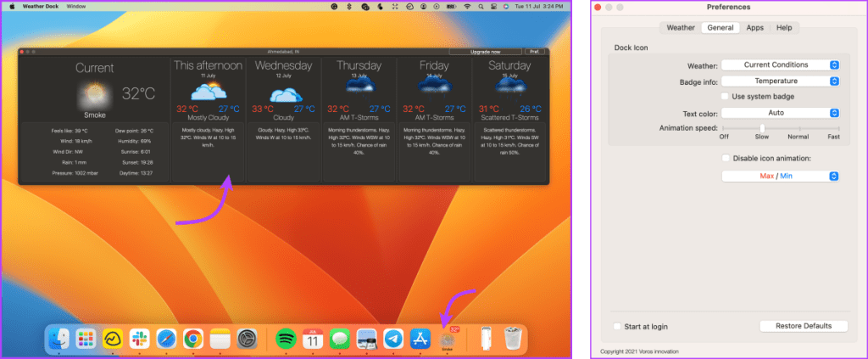Enable Use system badge checkbox

click(726, 97)
